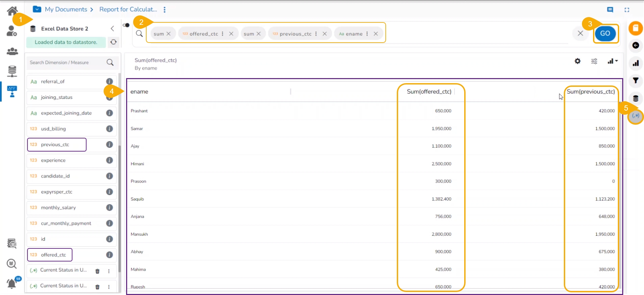644x295 pixels.
Task: Open chart type dropdown
Action: coord(612,61)
